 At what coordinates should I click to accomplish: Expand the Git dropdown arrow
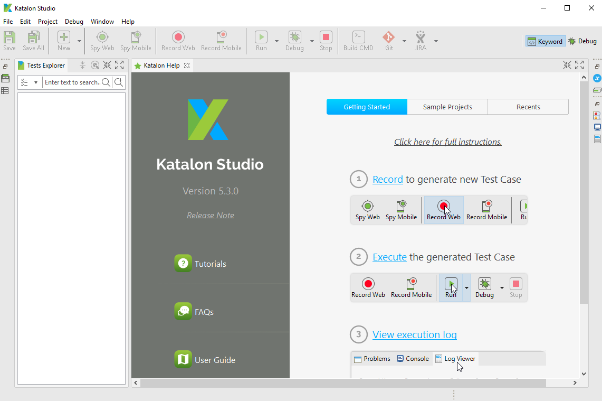pos(404,41)
